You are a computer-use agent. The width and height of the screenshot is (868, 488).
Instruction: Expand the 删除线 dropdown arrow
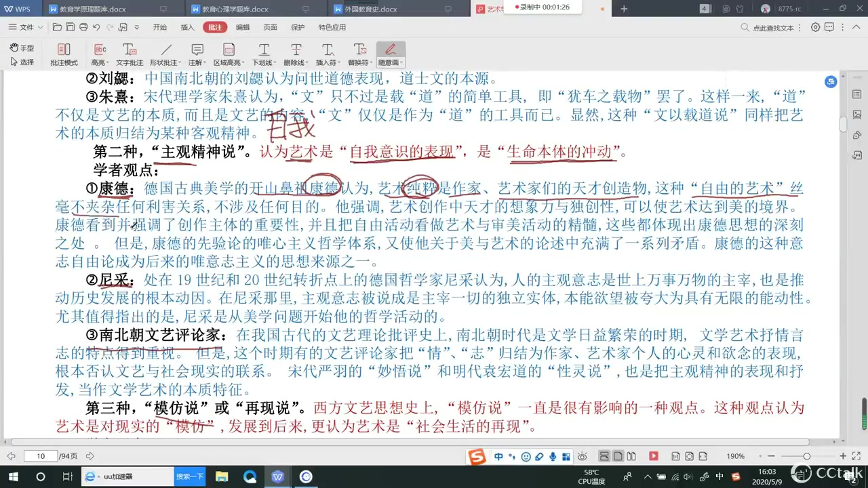[308, 62]
